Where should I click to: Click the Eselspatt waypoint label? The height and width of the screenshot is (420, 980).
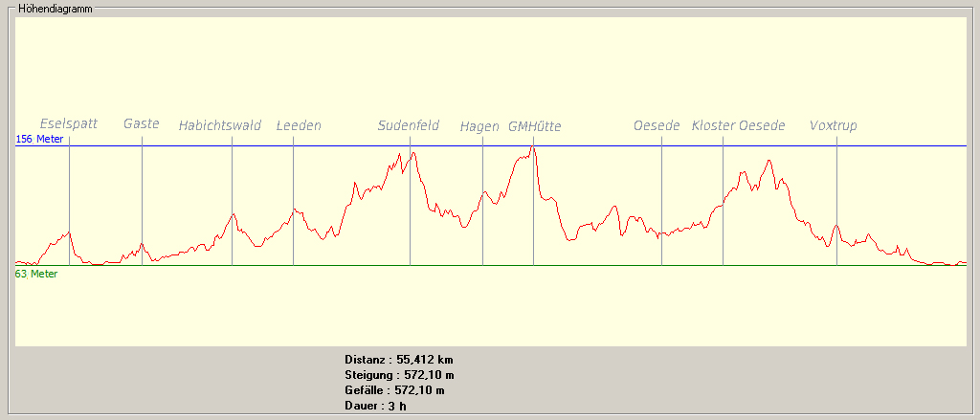69,124
